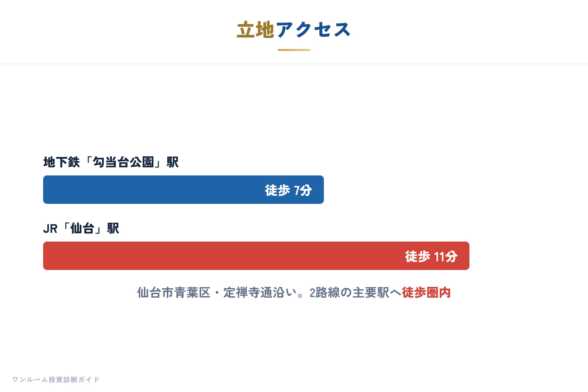
Task: Select the "徒歩 11分" text
Action: pyautogui.click(x=431, y=257)
